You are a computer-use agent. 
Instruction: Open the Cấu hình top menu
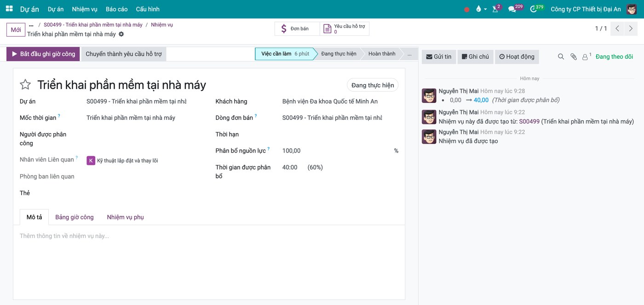point(148,9)
